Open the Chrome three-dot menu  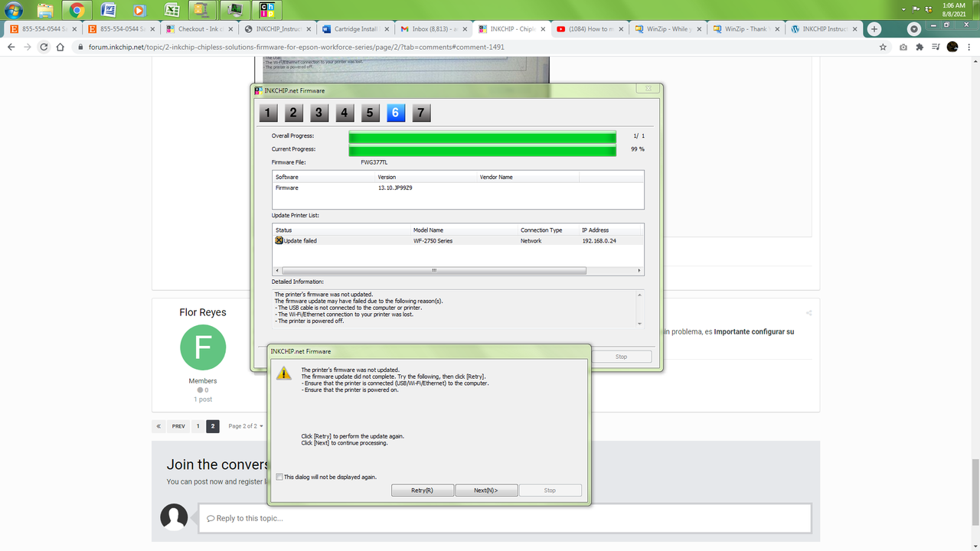coord(969,47)
